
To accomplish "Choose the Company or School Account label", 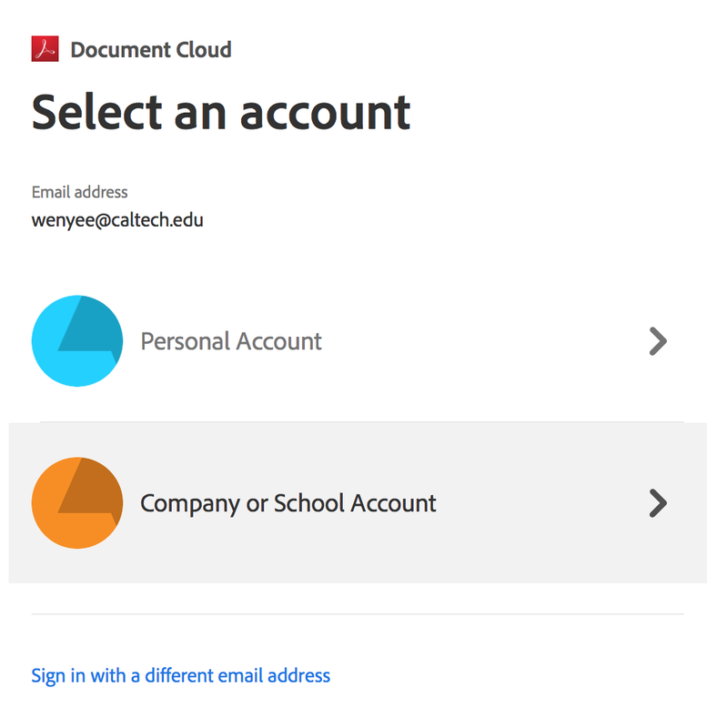I will point(288,503).
